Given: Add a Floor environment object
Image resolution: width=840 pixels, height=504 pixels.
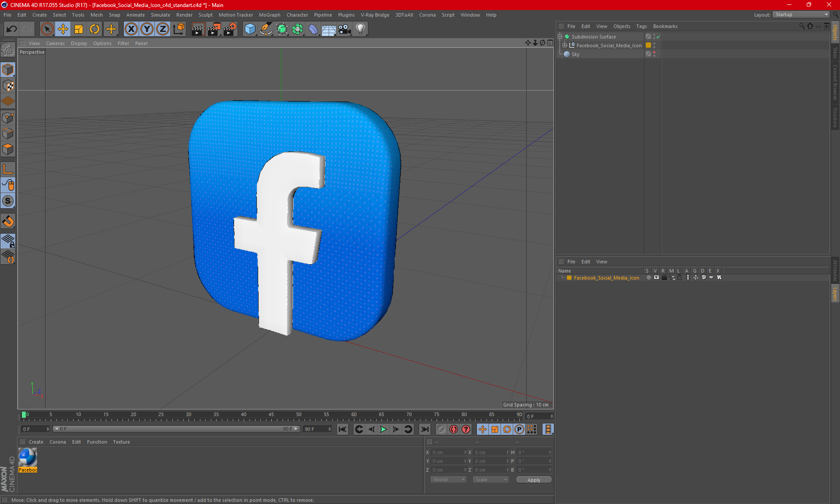Looking at the screenshot, I should (329, 29).
